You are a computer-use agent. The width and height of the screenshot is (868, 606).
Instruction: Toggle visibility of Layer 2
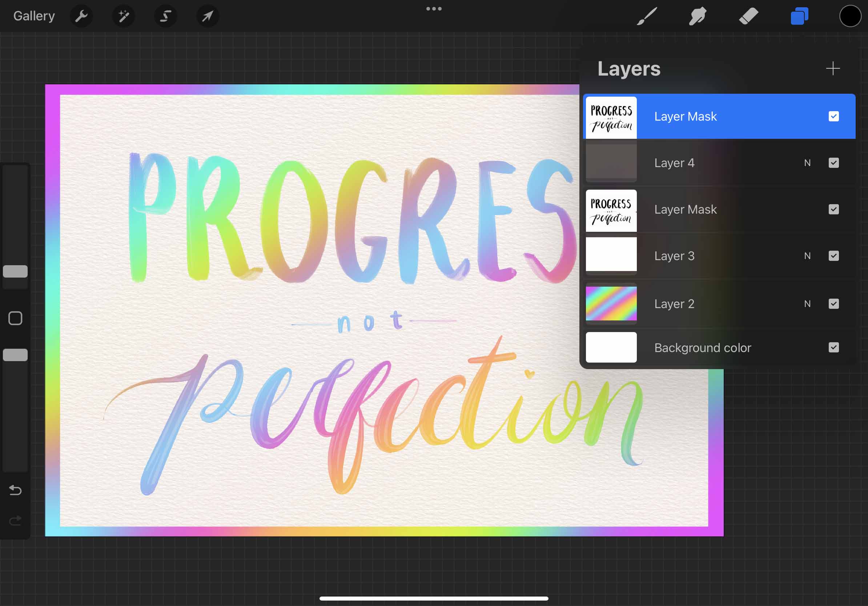point(833,304)
